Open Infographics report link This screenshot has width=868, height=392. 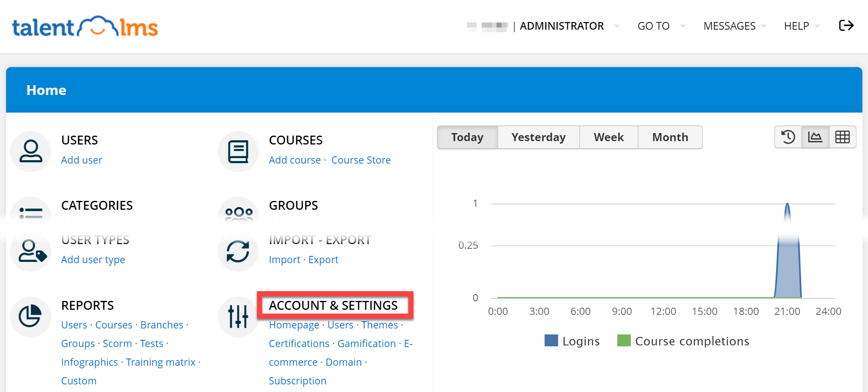89,362
